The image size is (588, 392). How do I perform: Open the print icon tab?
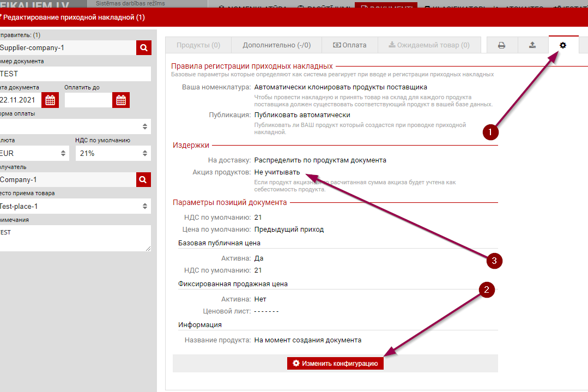(501, 45)
